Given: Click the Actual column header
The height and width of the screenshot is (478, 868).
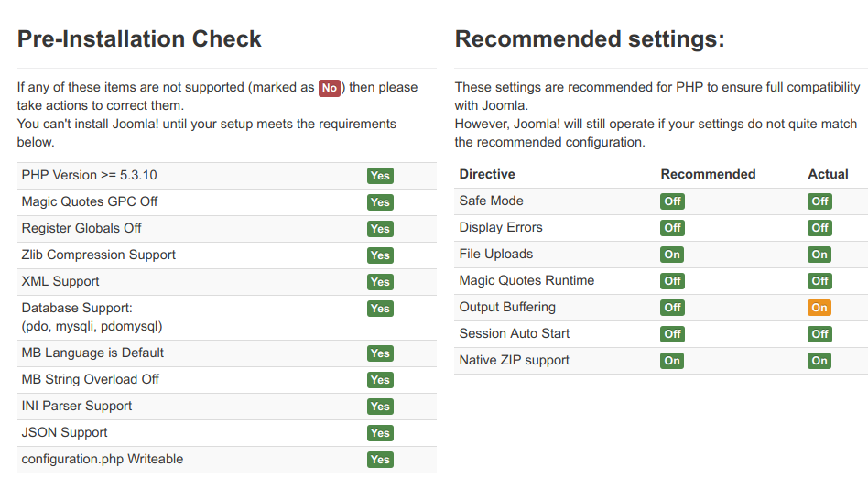Looking at the screenshot, I should click(828, 174).
